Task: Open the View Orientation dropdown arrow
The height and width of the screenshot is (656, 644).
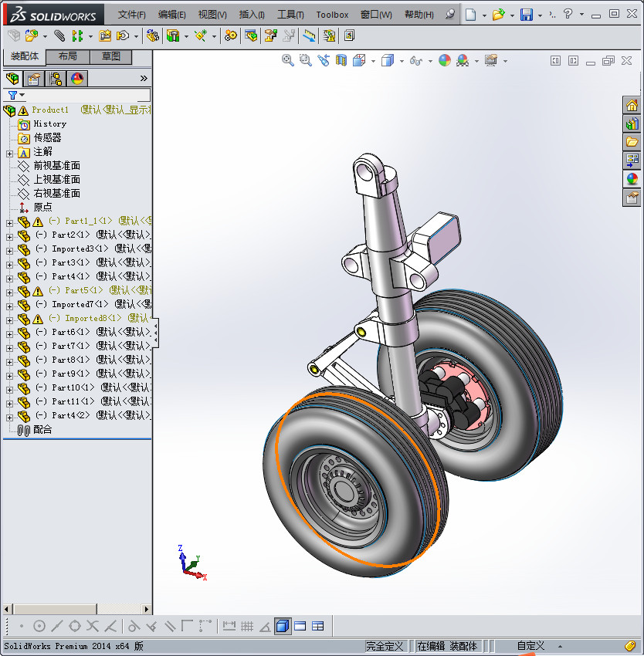Action: tap(373, 62)
